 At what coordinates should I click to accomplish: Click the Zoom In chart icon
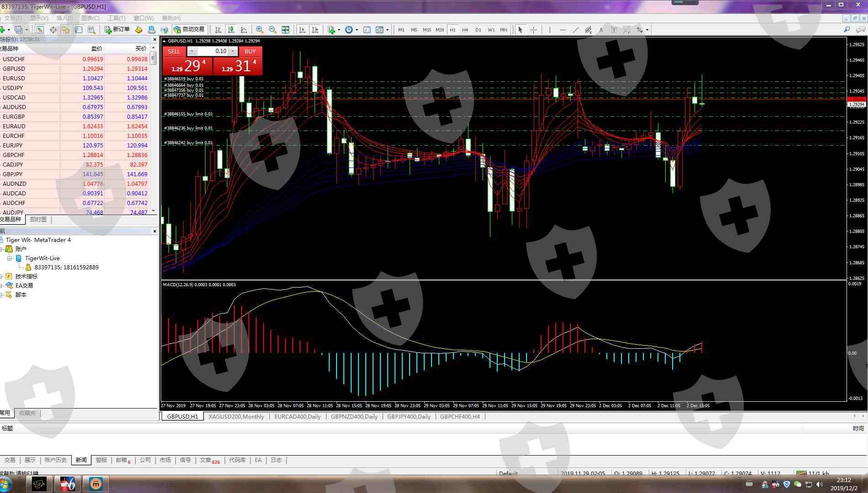pos(260,30)
